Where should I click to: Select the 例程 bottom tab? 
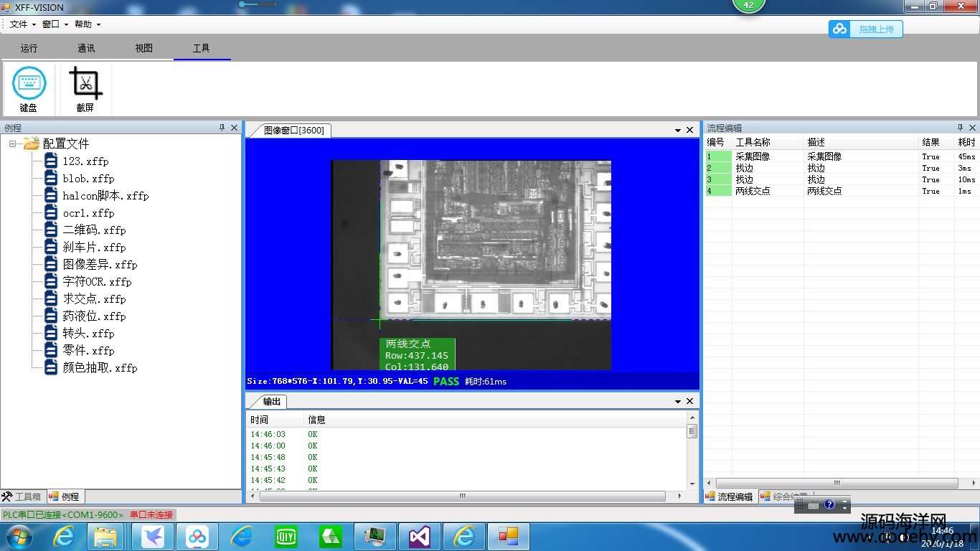tap(65, 496)
